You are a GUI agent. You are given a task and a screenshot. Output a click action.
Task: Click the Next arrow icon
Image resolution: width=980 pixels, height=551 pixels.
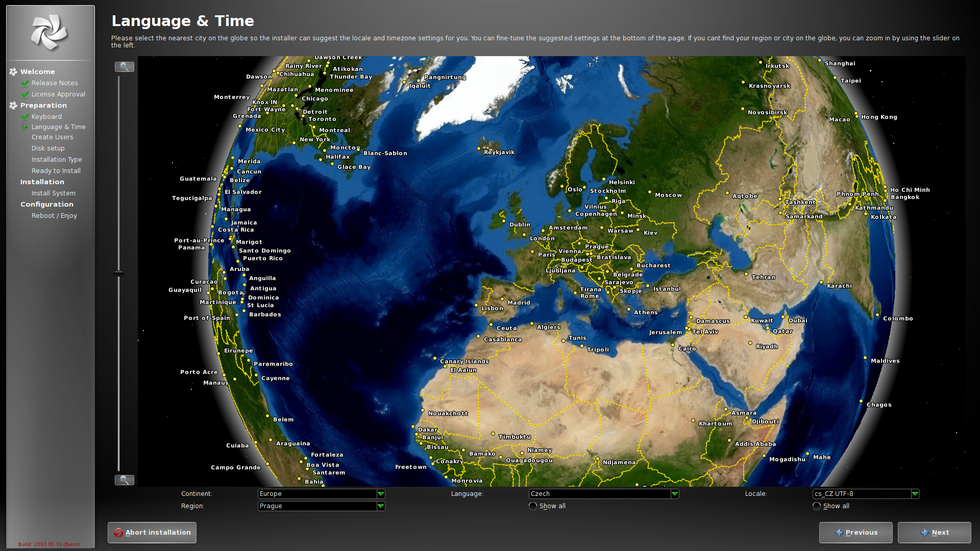tap(924, 533)
